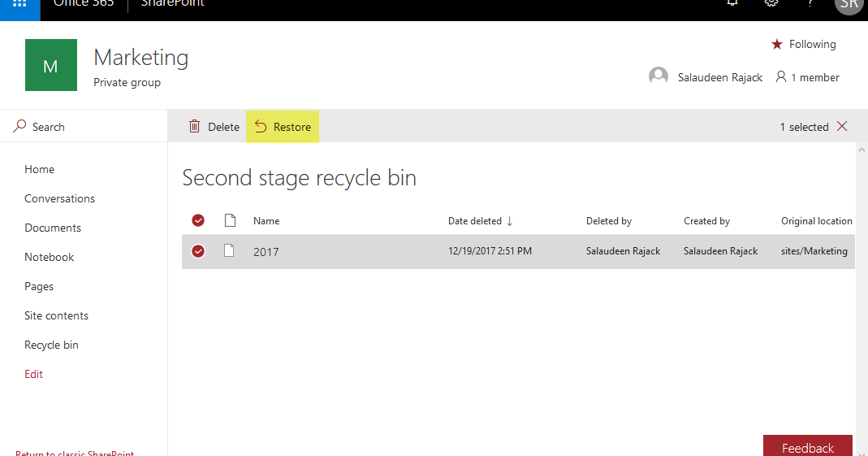This screenshot has height=456, width=868.
Task: Open Home in the left navigation
Action: [39, 169]
